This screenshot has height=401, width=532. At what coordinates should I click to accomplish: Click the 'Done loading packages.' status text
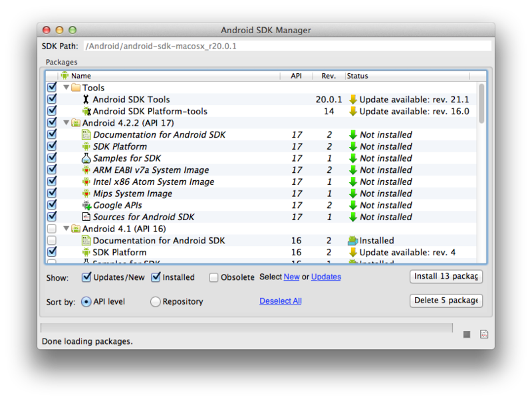87,341
